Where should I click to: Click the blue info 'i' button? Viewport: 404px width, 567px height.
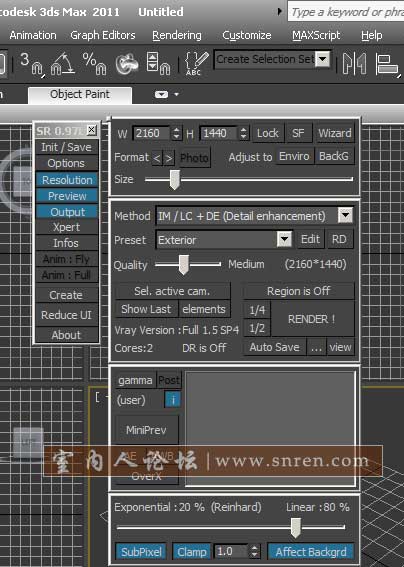(x=173, y=400)
